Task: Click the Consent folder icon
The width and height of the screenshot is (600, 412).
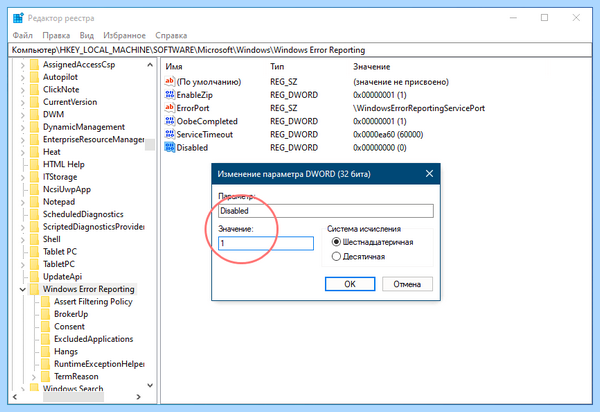Action: [46, 326]
